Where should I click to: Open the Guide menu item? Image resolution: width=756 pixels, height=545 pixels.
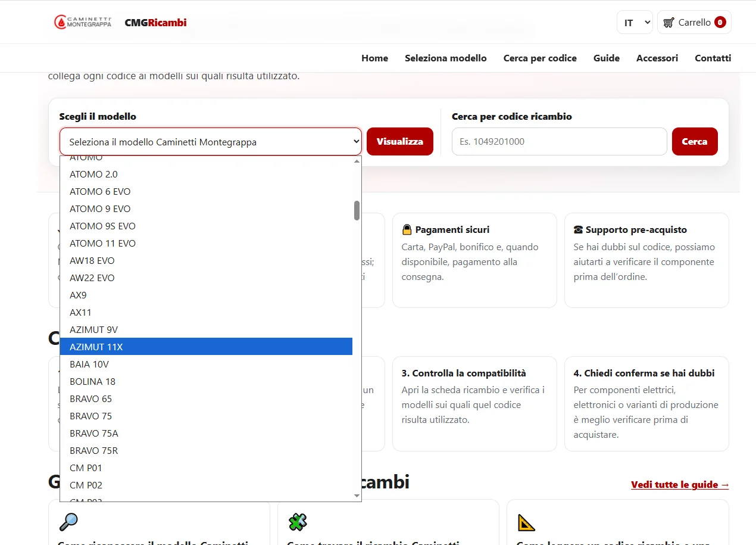607,58
